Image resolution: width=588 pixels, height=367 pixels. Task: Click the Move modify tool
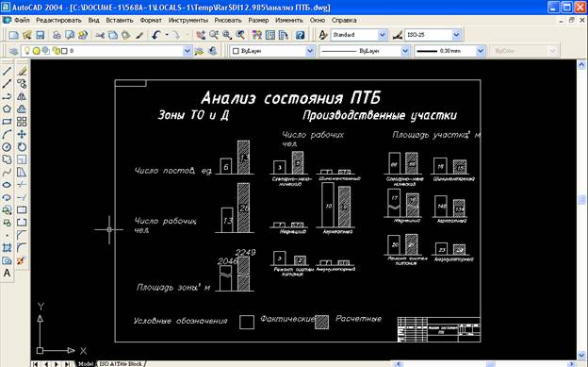pos(22,134)
